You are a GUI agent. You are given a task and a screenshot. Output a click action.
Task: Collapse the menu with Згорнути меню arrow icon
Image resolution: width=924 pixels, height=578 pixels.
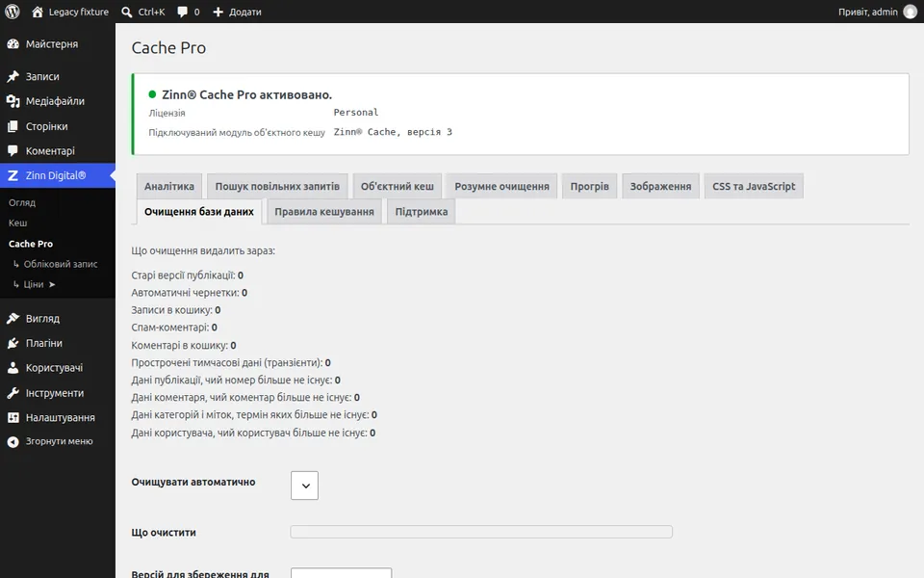pyautogui.click(x=13, y=441)
